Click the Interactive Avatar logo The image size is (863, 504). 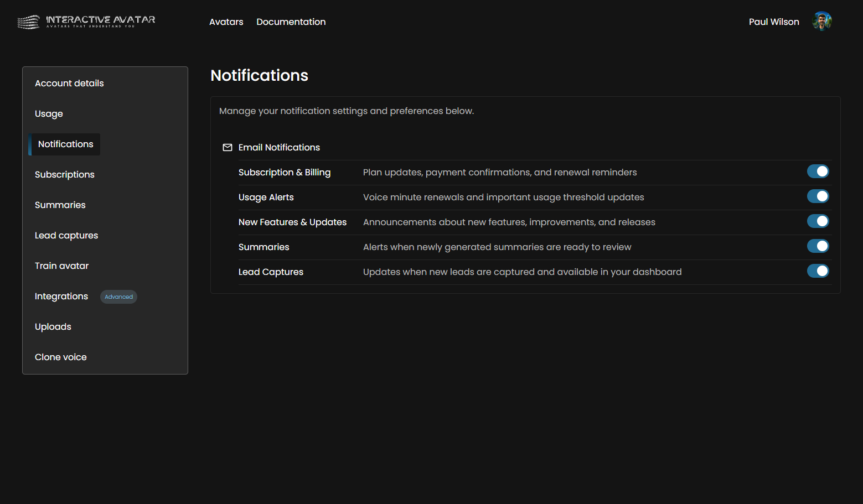click(x=86, y=22)
